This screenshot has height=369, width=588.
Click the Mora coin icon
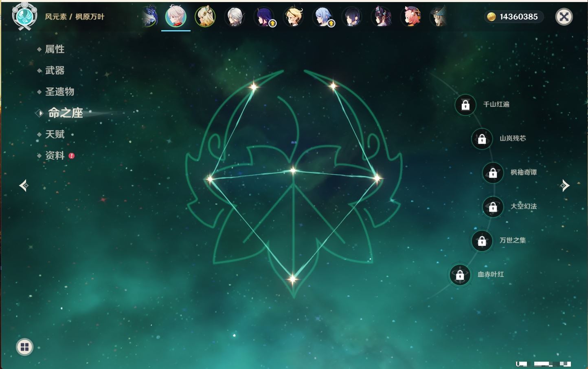tap(491, 17)
